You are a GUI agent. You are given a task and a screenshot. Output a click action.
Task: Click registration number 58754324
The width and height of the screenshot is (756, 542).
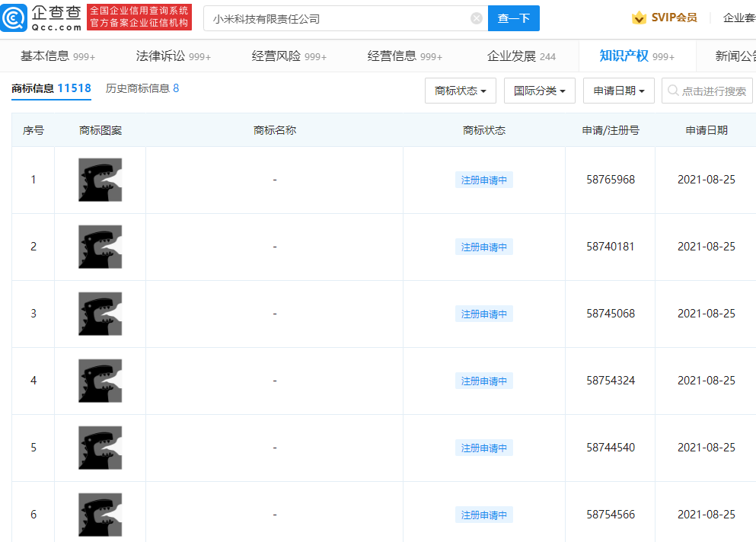click(611, 381)
